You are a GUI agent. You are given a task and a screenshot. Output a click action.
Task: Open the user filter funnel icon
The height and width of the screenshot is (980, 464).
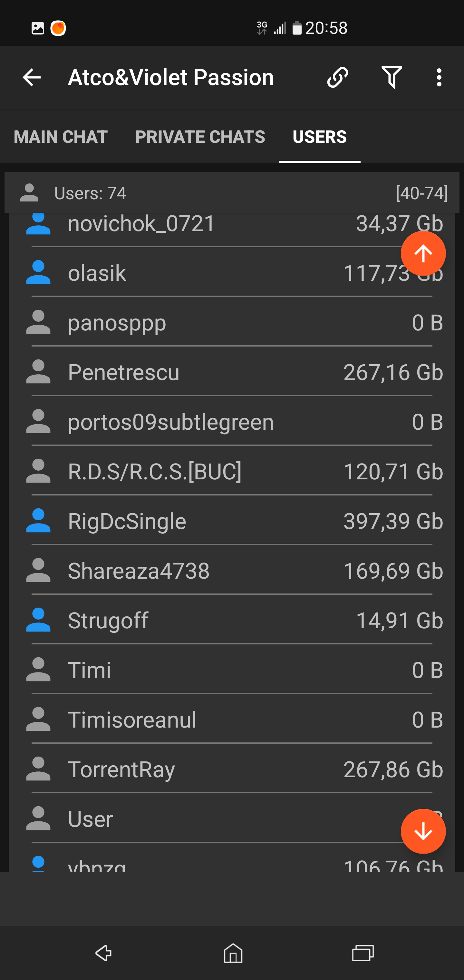(x=391, y=78)
